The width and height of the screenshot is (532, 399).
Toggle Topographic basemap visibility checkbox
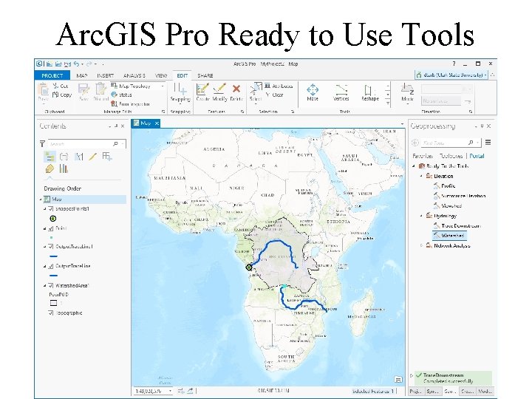(51, 313)
